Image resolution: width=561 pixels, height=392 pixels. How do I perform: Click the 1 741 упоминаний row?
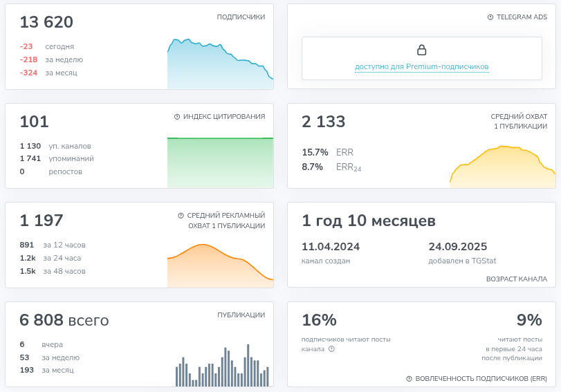(57, 158)
